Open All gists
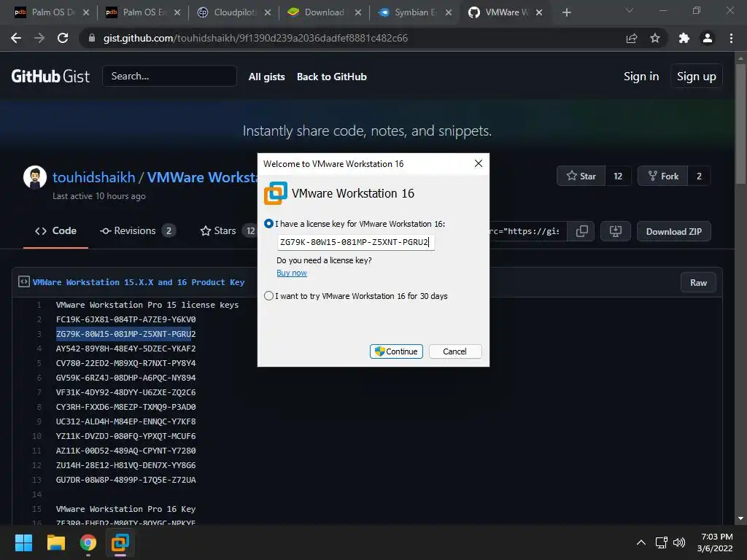 pos(267,77)
